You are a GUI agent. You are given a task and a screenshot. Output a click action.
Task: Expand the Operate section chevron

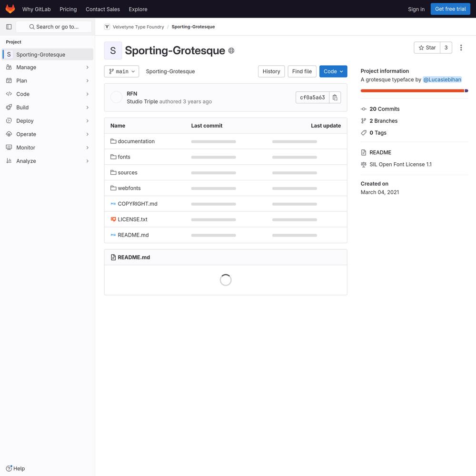click(x=88, y=134)
